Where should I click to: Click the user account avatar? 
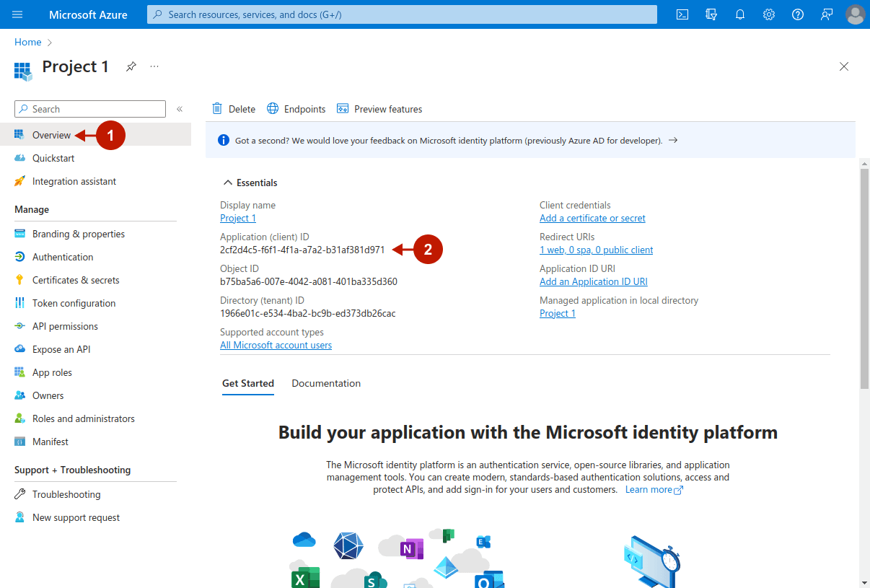tap(855, 14)
